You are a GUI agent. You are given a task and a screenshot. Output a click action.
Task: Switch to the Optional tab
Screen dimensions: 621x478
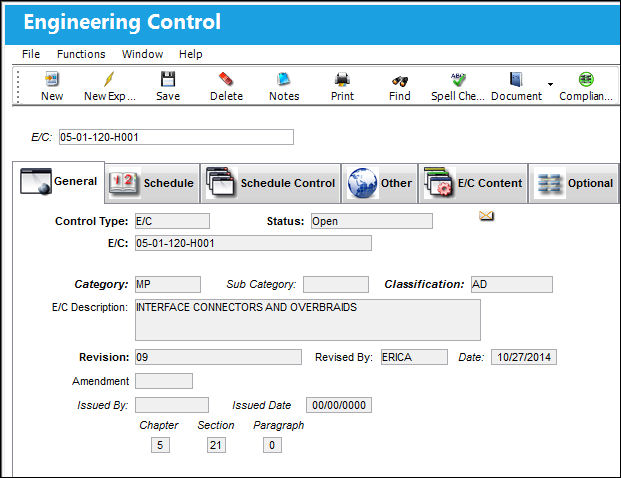click(574, 183)
